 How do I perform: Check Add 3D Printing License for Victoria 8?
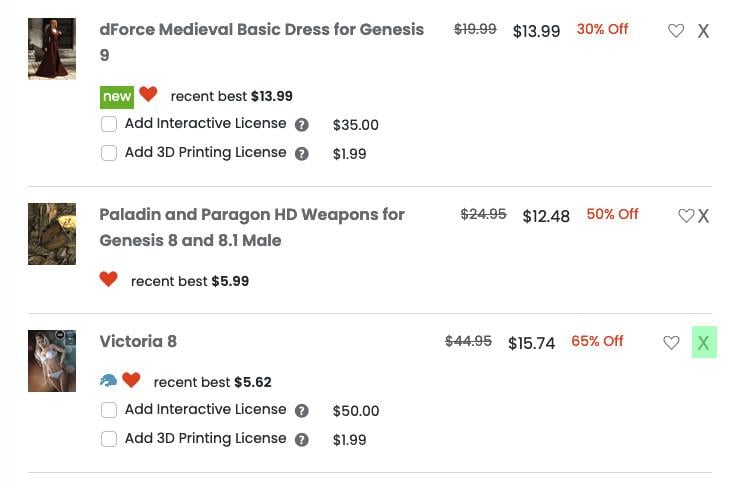coord(109,439)
